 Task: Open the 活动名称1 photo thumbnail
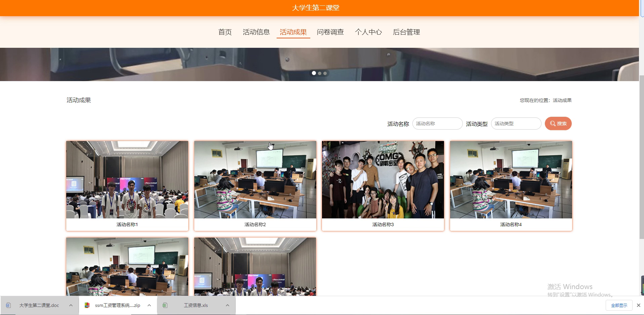tap(127, 180)
